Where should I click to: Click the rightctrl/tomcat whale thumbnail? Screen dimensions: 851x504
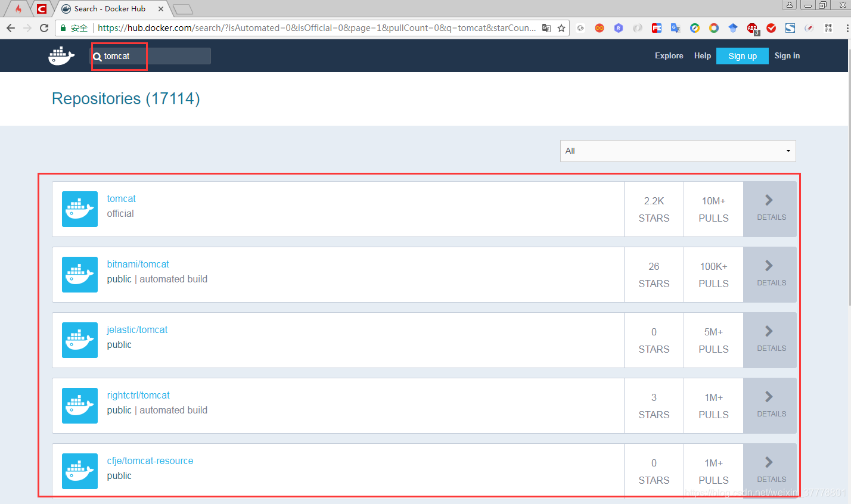pyautogui.click(x=80, y=406)
